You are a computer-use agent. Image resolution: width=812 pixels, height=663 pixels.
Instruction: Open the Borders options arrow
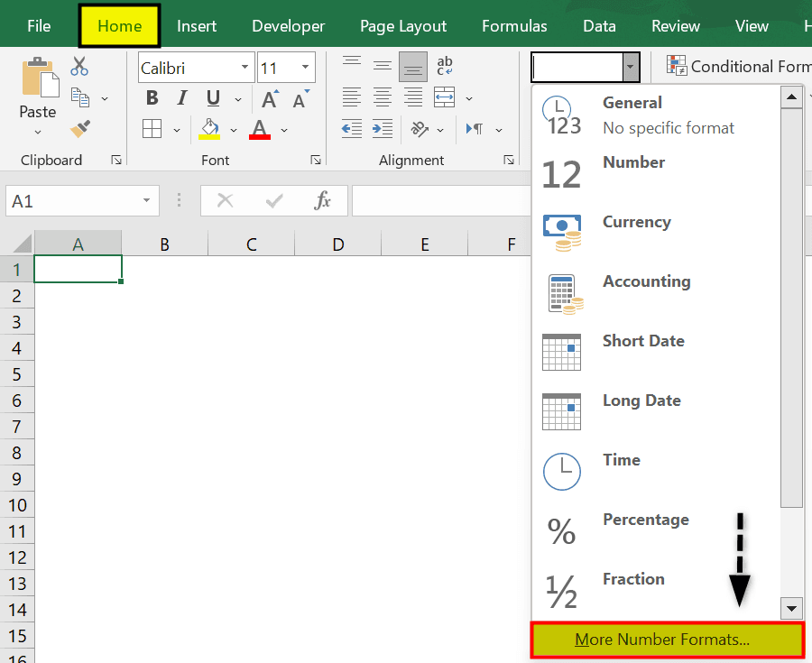click(x=177, y=130)
